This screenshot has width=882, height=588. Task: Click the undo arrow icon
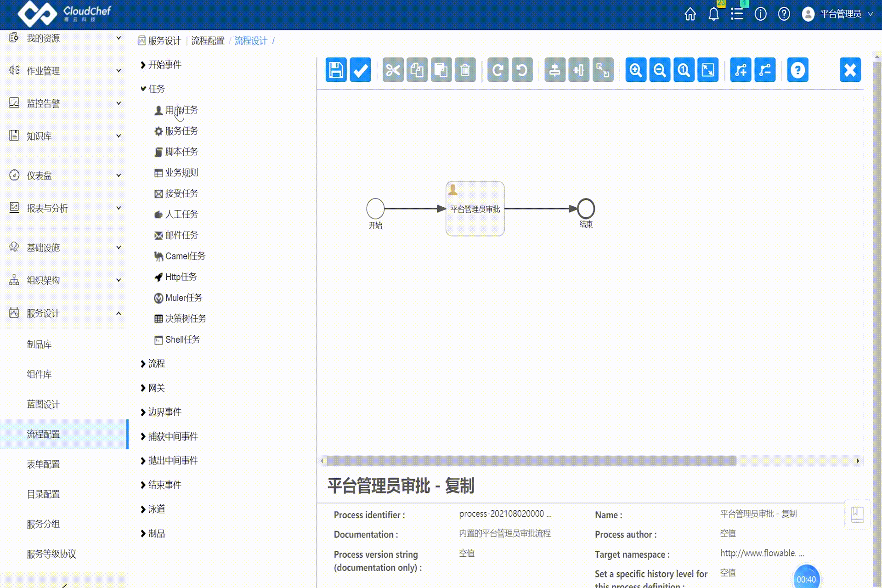click(522, 70)
